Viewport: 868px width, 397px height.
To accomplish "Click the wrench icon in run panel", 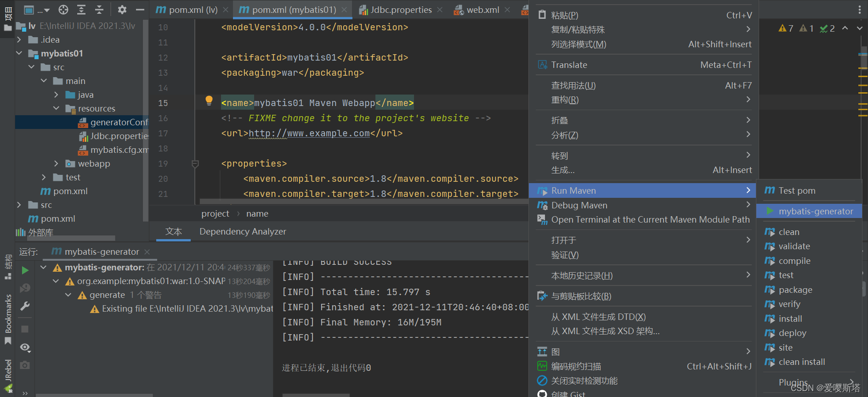I will click(x=25, y=306).
